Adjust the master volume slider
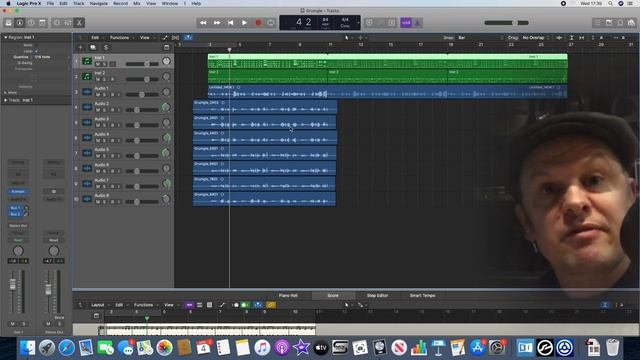 [x=506, y=23]
